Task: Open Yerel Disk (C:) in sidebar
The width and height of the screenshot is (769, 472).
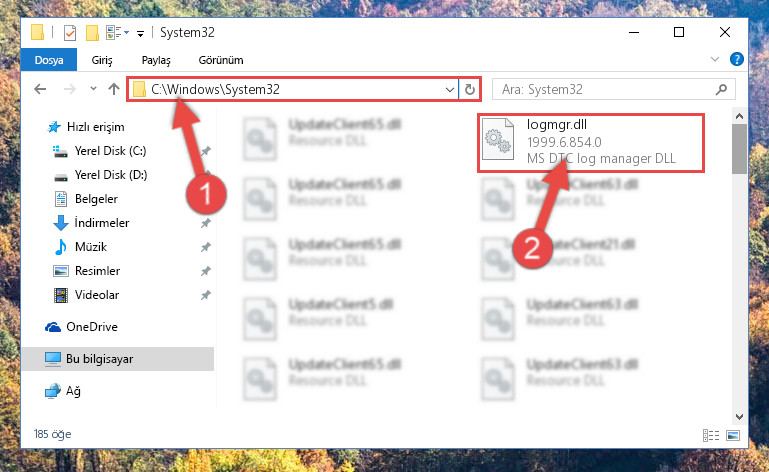Action: pos(110,151)
